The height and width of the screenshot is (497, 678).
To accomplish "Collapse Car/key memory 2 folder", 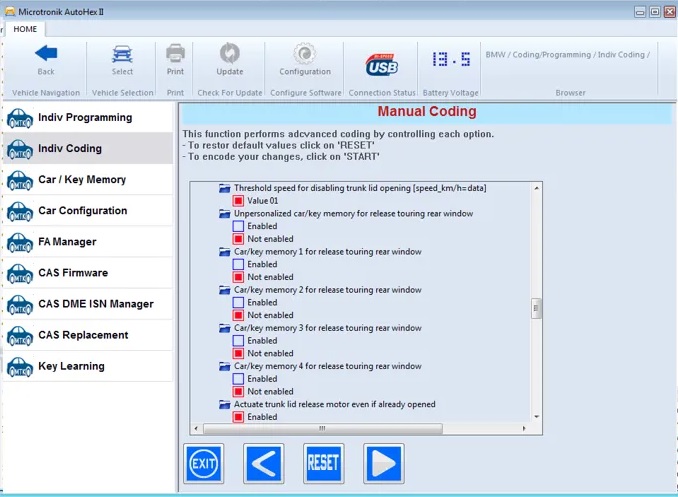I will coord(224,290).
